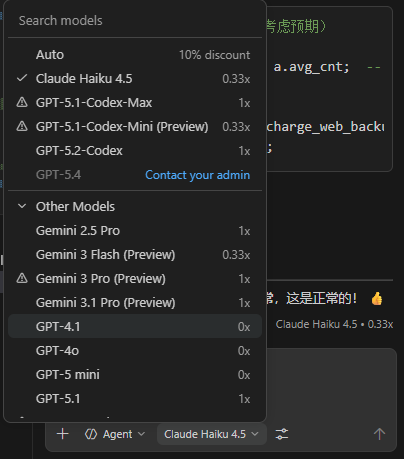Switch model to GPT-4.1

tap(135, 326)
